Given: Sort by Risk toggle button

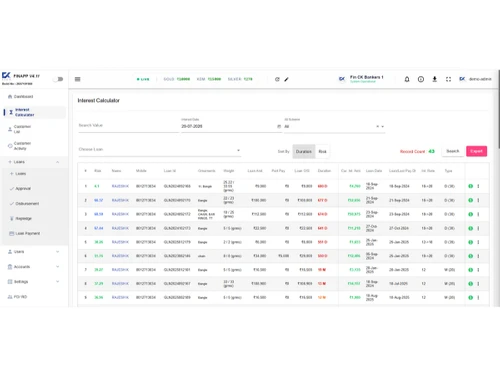Looking at the screenshot, I should [322, 151].
